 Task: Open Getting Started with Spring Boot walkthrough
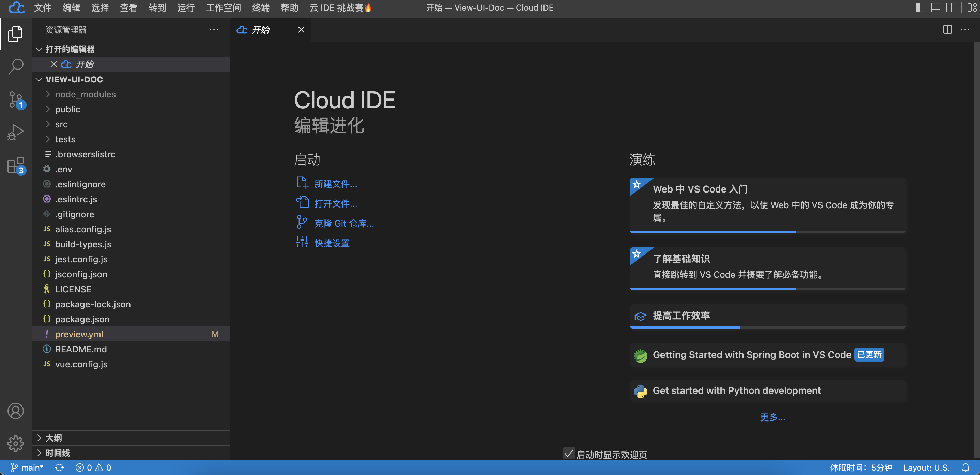click(x=767, y=355)
